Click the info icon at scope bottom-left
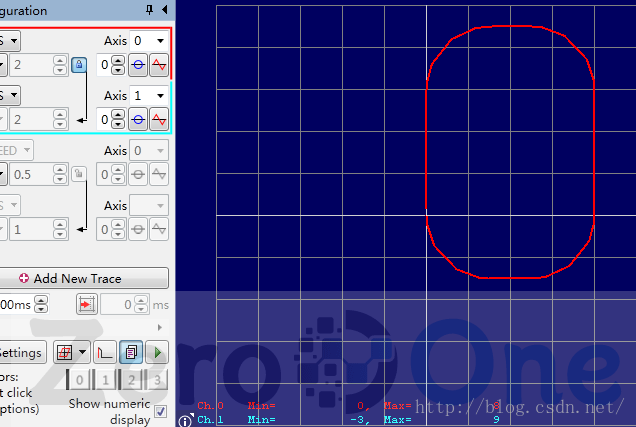 pyautogui.click(x=185, y=421)
